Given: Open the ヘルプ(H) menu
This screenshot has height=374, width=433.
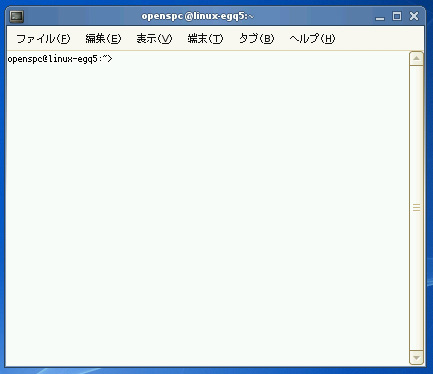Looking at the screenshot, I should click(312, 39).
